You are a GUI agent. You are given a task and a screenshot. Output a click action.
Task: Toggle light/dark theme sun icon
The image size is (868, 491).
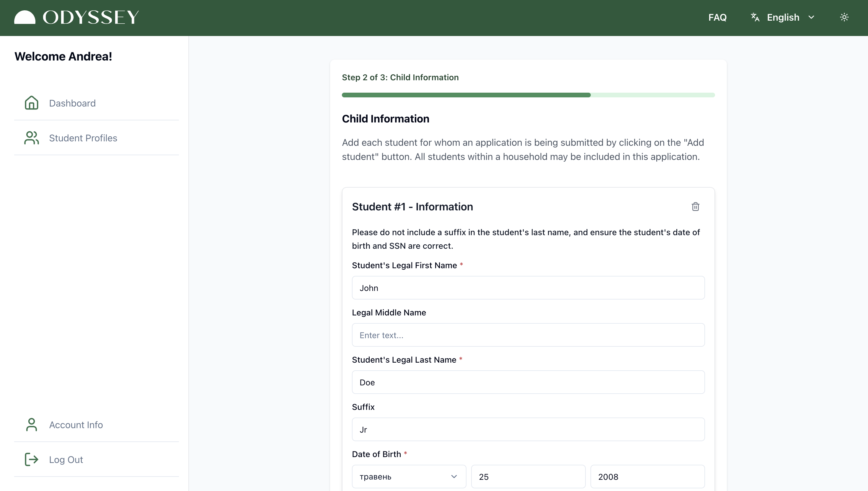pyautogui.click(x=844, y=17)
